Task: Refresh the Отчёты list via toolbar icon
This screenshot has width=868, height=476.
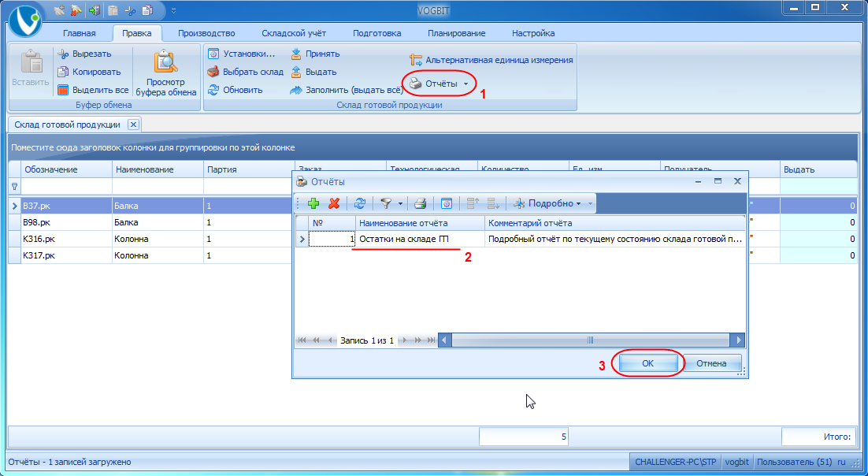Action: (360, 203)
